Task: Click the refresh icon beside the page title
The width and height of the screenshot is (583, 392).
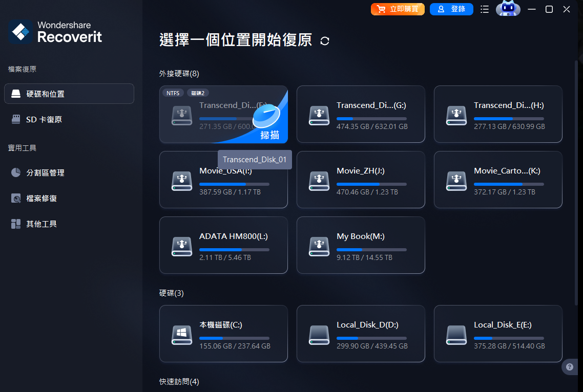Action: pyautogui.click(x=325, y=41)
